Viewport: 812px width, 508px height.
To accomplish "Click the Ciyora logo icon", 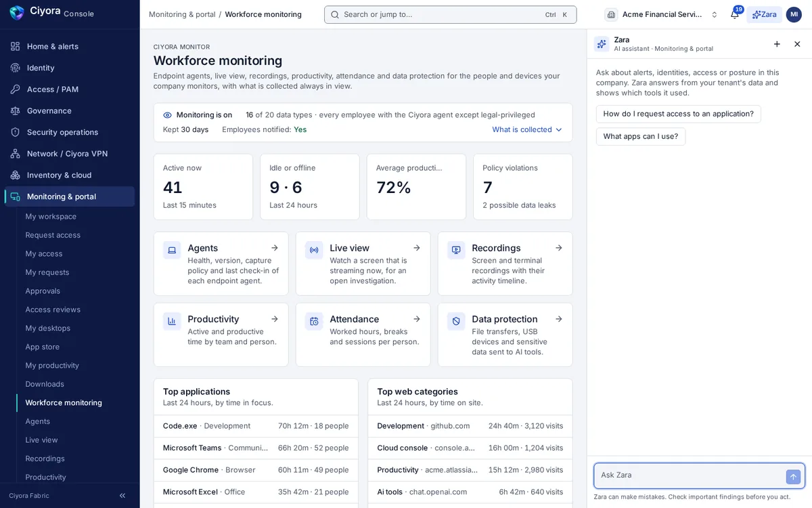I will [x=17, y=13].
